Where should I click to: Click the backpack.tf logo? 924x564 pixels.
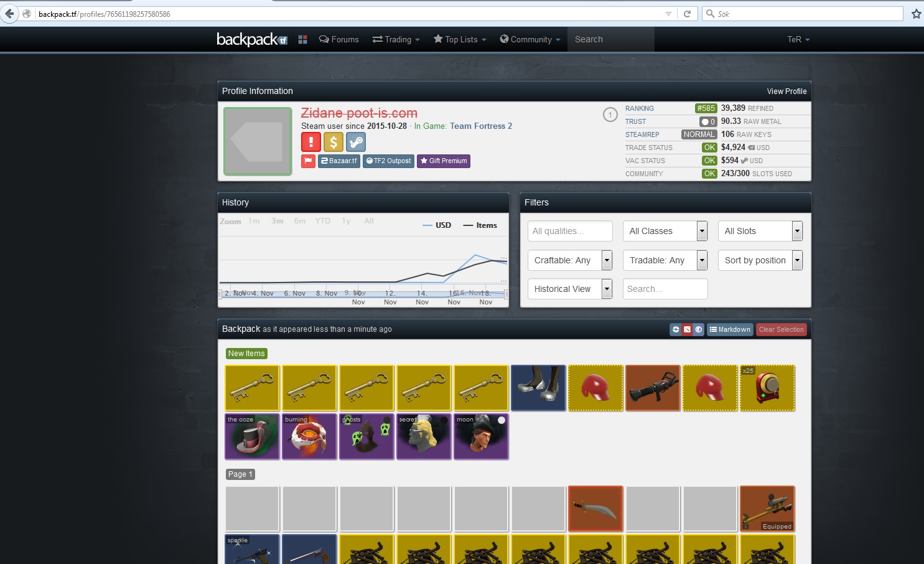[x=252, y=39]
